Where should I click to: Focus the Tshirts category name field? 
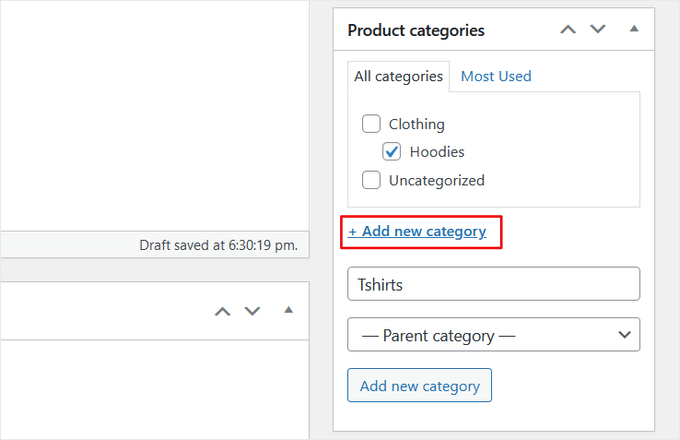tap(493, 283)
